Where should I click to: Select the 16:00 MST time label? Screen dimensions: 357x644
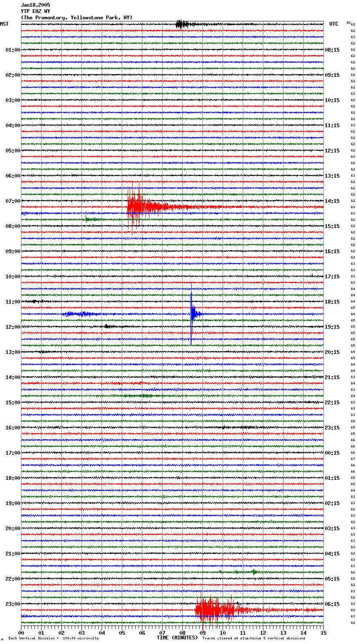click(x=13, y=428)
